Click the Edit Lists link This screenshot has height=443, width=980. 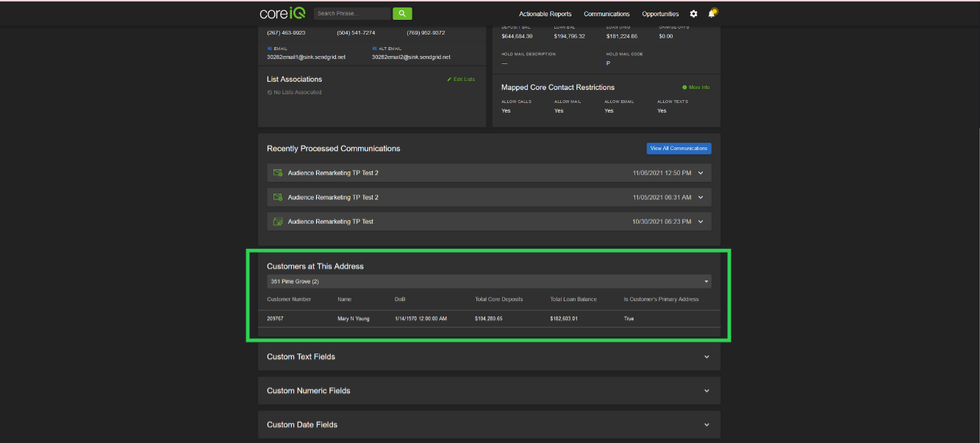click(461, 79)
